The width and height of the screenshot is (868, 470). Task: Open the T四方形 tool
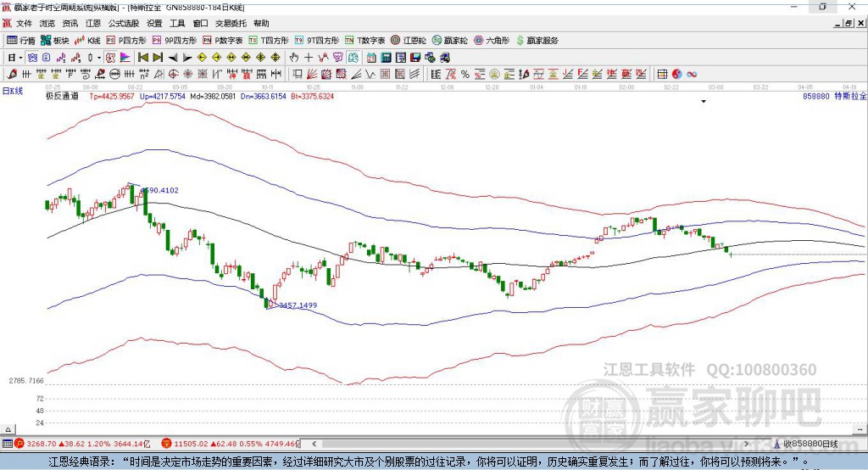[x=269, y=41]
